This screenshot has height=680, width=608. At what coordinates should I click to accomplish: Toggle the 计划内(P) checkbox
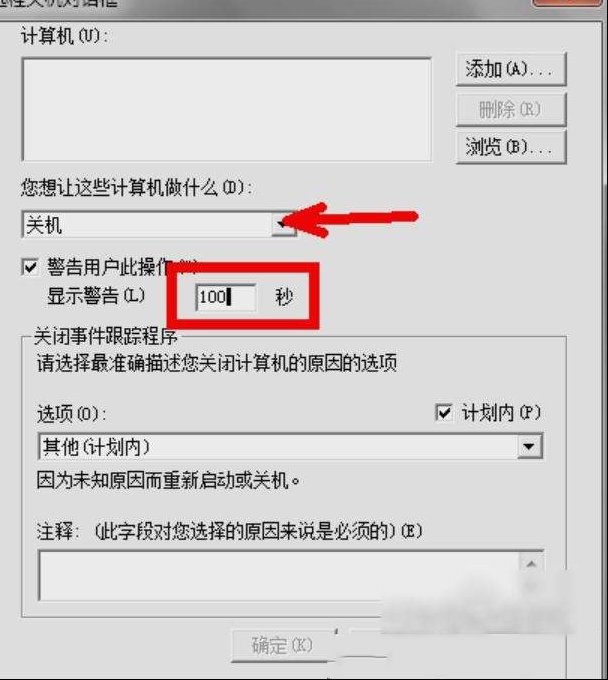coord(444,412)
